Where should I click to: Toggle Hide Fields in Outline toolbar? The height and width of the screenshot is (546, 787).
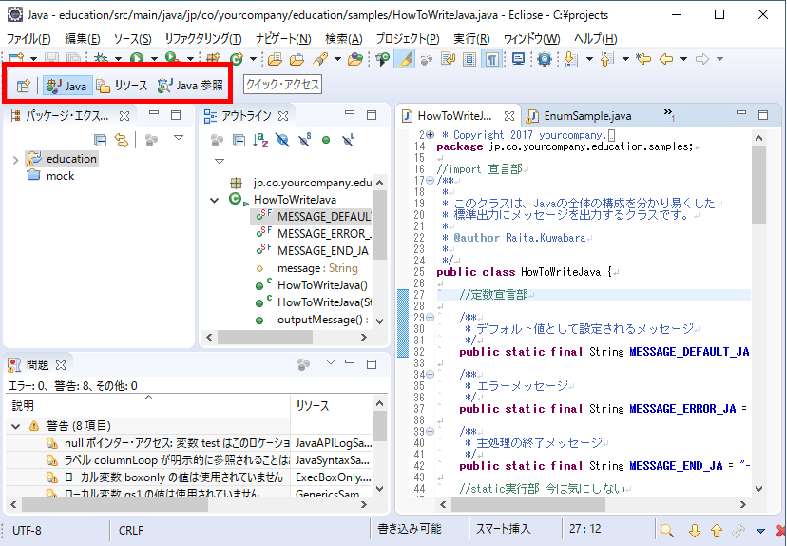(283, 139)
